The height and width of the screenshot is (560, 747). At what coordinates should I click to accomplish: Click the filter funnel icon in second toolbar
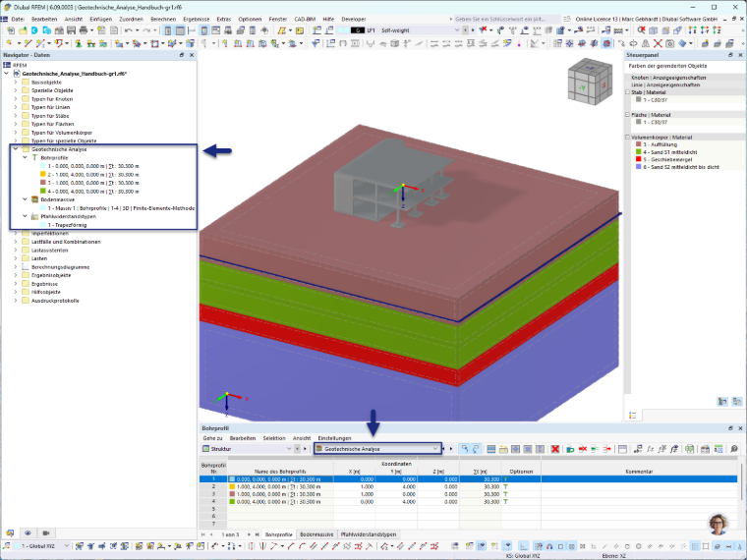click(x=315, y=43)
